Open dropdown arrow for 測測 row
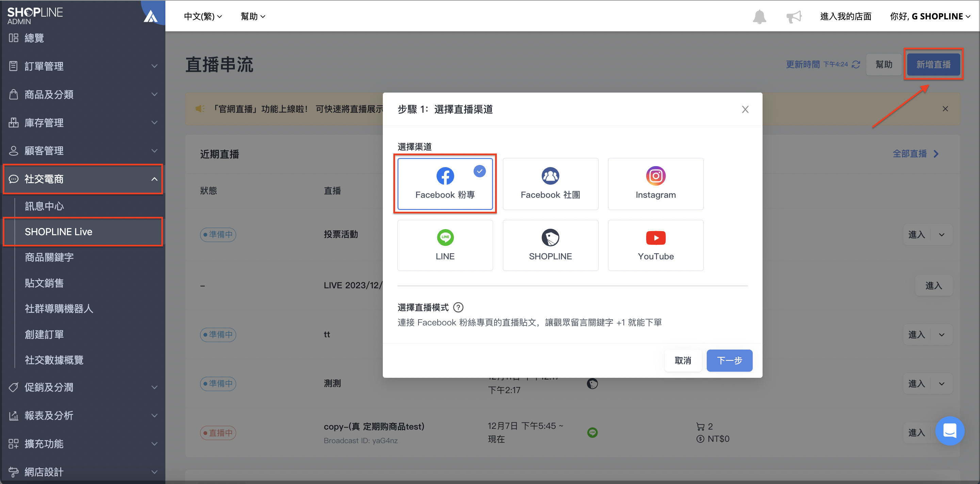This screenshot has width=980, height=484. pos(942,384)
